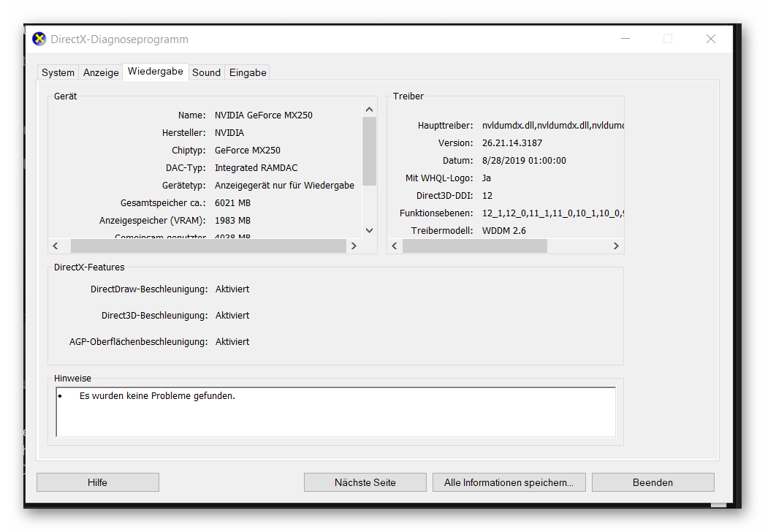
Task: Click the Integrated RAMDAC value
Action: (x=256, y=168)
